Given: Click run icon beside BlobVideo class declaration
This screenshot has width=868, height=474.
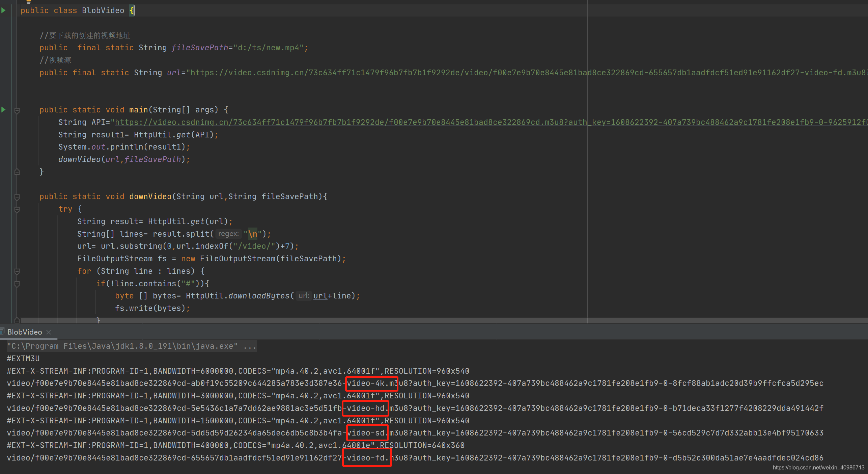Looking at the screenshot, I should tap(3, 10).
